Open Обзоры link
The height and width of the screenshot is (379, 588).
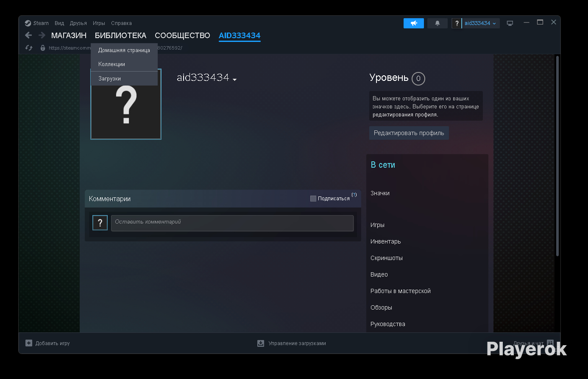coord(381,307)
